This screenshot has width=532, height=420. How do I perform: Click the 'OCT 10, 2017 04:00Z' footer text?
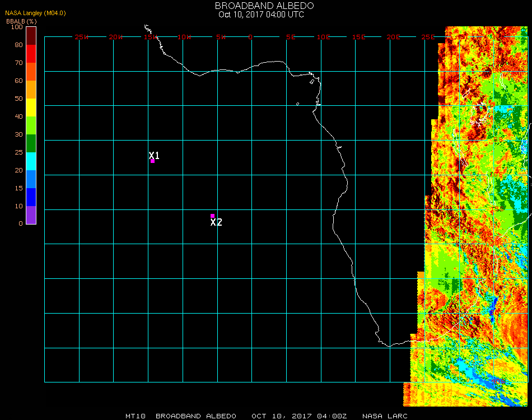pyautogui.click(x=299, y=416)
